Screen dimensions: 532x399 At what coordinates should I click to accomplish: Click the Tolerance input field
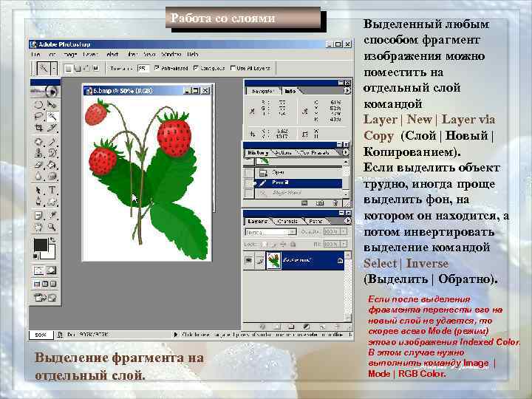click(143, 68)
